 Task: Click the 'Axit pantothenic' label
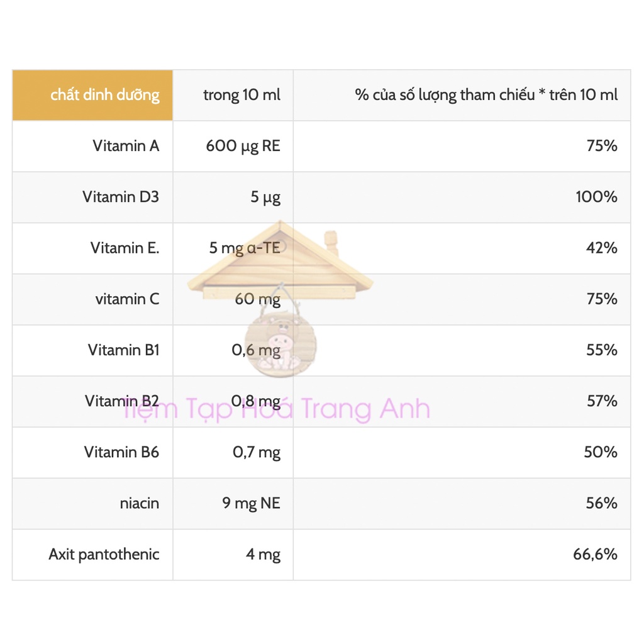tap(104, 555)
